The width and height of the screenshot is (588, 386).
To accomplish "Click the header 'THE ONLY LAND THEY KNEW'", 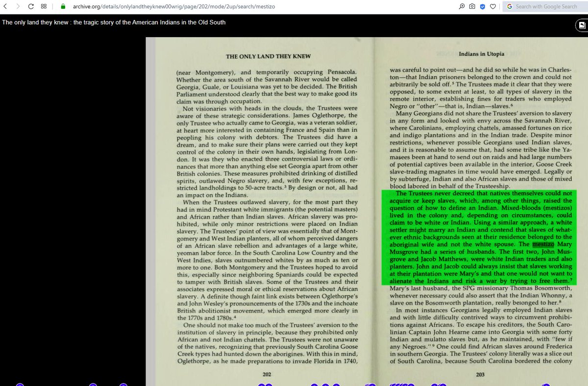I will [268, 56].
